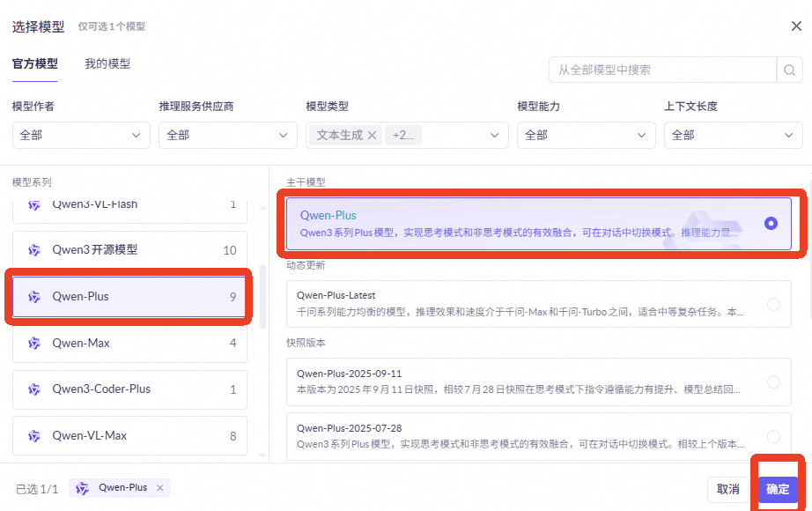Click the 动态更新 section heading
The image size is (812, 511).
[x=306, y=265]
